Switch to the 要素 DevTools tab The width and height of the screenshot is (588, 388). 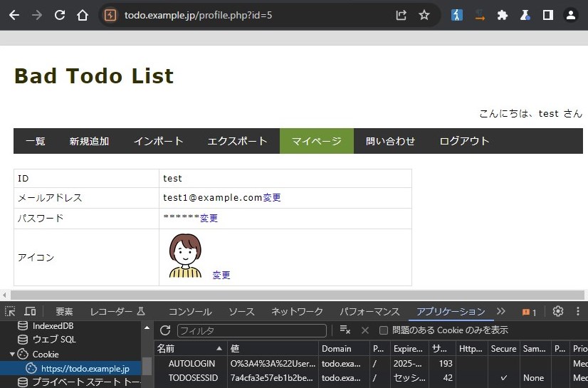64,312
